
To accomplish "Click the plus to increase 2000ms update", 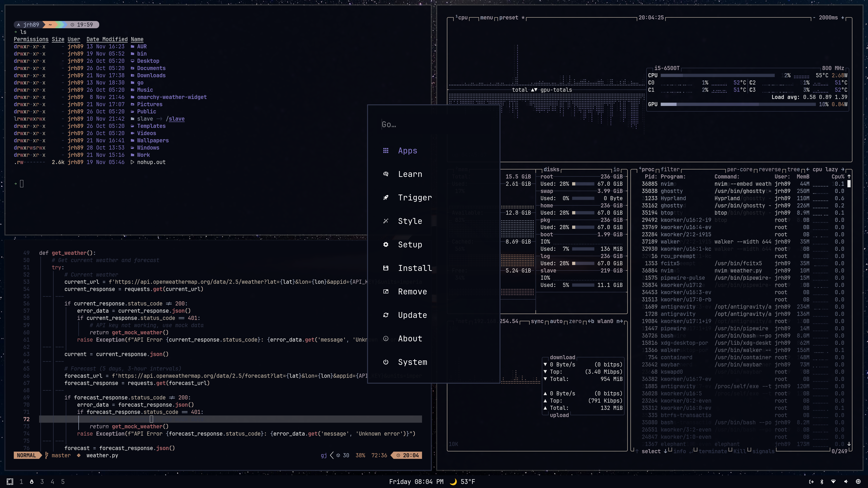I will pos(843,18).
